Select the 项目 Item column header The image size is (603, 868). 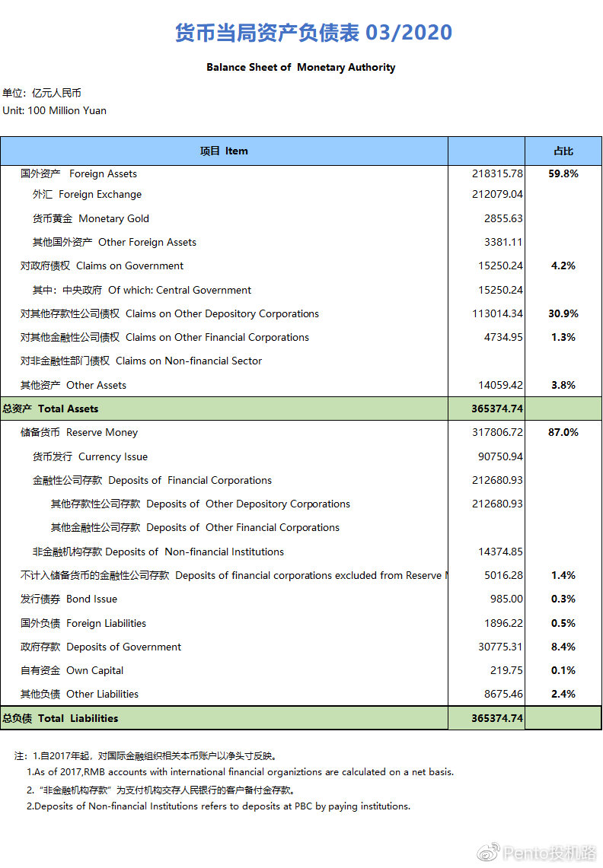224,151
